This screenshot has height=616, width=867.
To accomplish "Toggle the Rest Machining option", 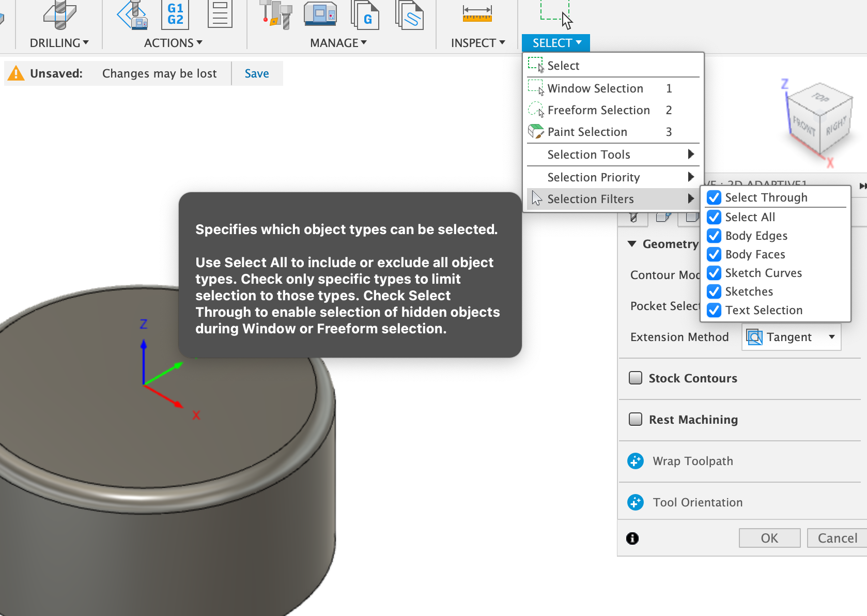I will click(636, 420).
